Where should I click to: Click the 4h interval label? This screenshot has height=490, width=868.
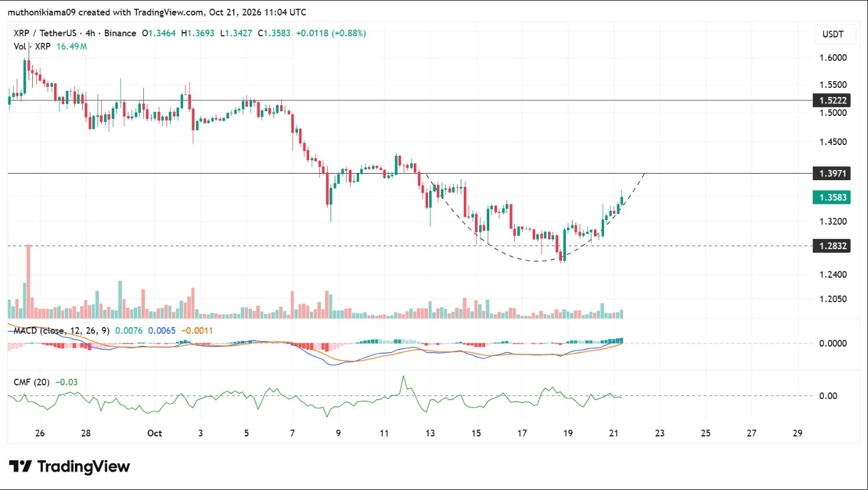[90, 33]
